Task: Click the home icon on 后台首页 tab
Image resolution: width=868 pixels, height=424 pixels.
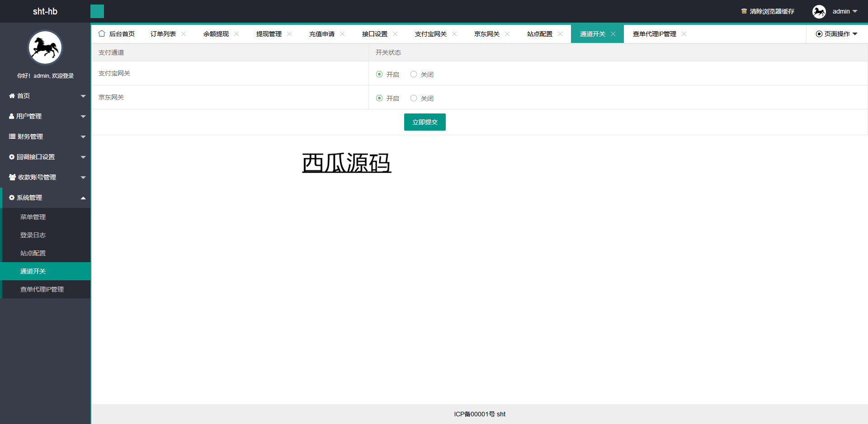Action: (102, 33)
